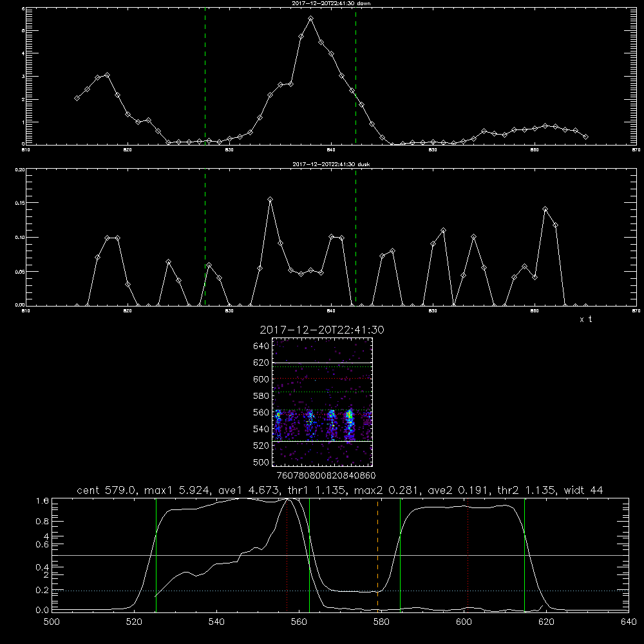Click the "520" x-axis label of the bottom plot
Screen dimensions: 644x644
[134, 622]
